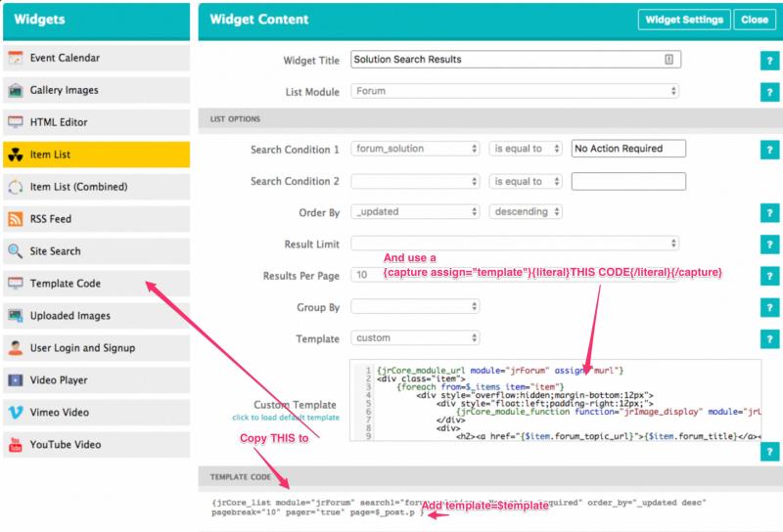Expand the Order By _updated dropdown
The width and height of the screenshot is (783, 532).
(415, 212)
